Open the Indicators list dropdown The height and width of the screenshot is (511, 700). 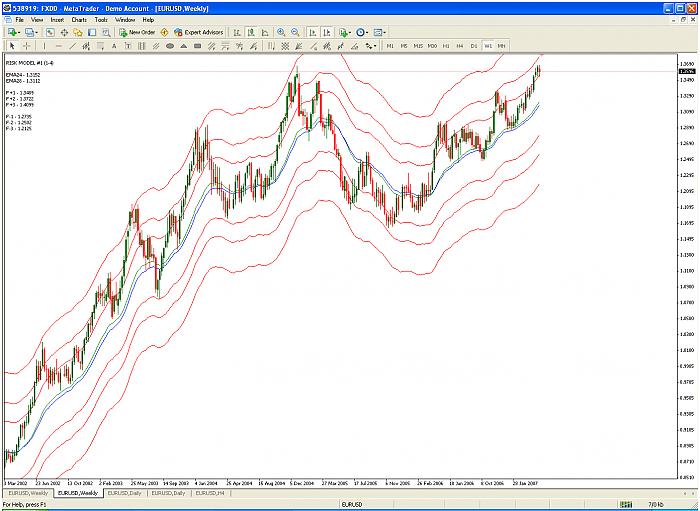(x=345, y=32)
